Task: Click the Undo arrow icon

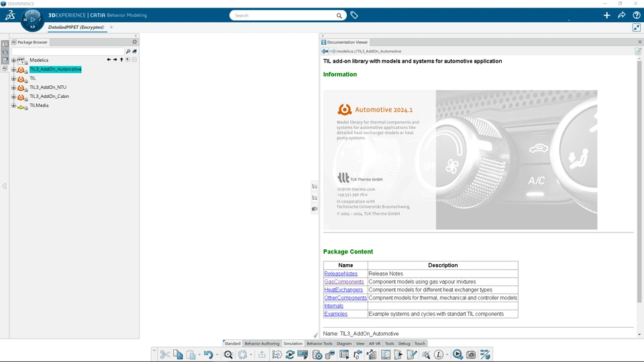Action: (x=208, y=355)
